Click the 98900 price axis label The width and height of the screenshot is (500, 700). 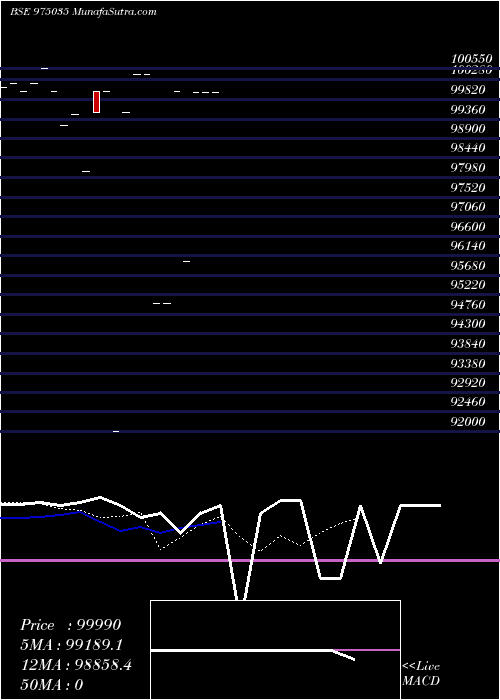468,129
